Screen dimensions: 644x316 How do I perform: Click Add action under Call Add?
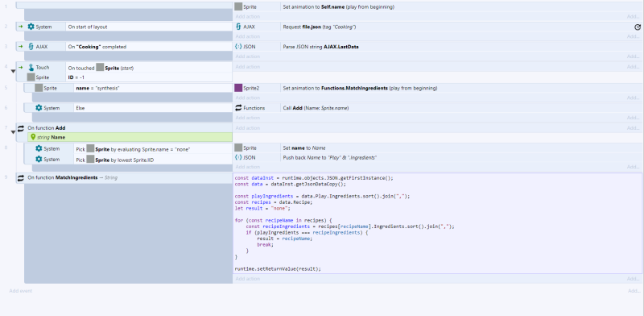coord(247,118)
